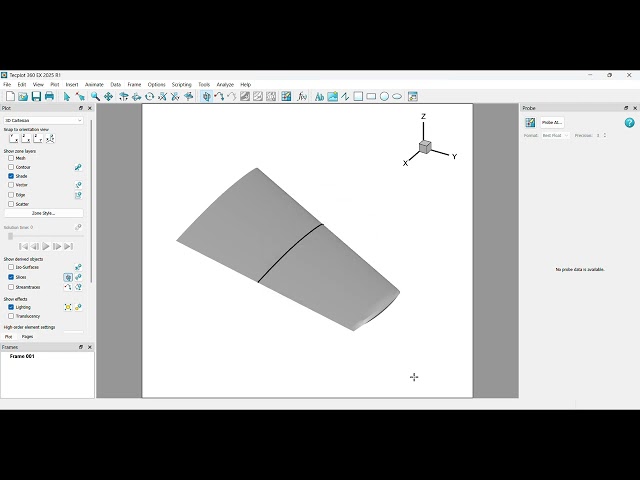Image resolution: width=640 pixels, height=480 pixels.
Task: Select the Translate four-arrow tool
Action: click(108, 96)
